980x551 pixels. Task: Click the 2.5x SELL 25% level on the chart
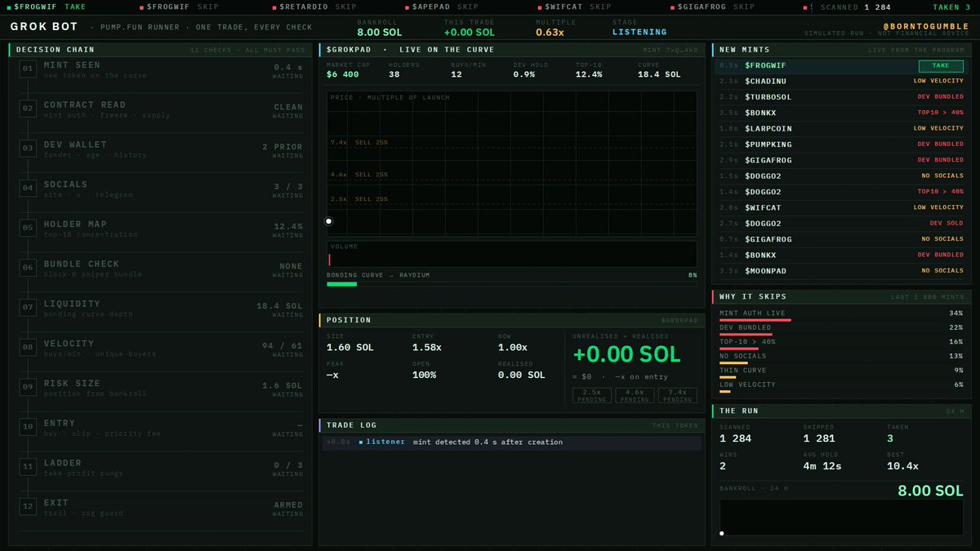click(359, 199)
